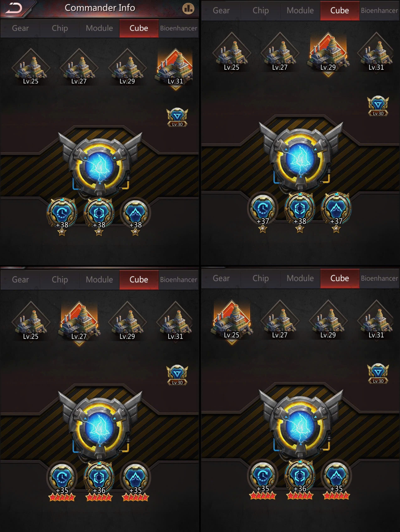Open the bar chart stats icon
Image resolution: width=400 pixels, height=532 pixels.
[188, 9]
